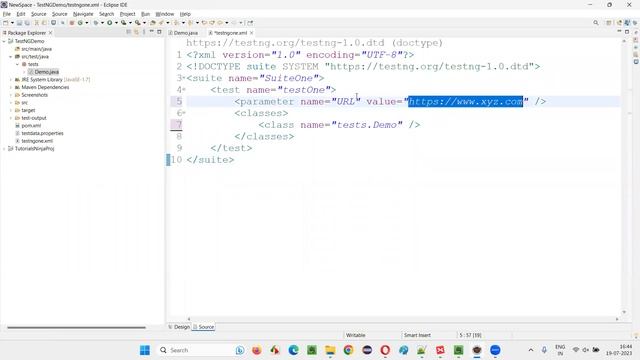Open File Explorer from taskbar
This screenshot has width=640, height=360.
click(x=330, y=350)
